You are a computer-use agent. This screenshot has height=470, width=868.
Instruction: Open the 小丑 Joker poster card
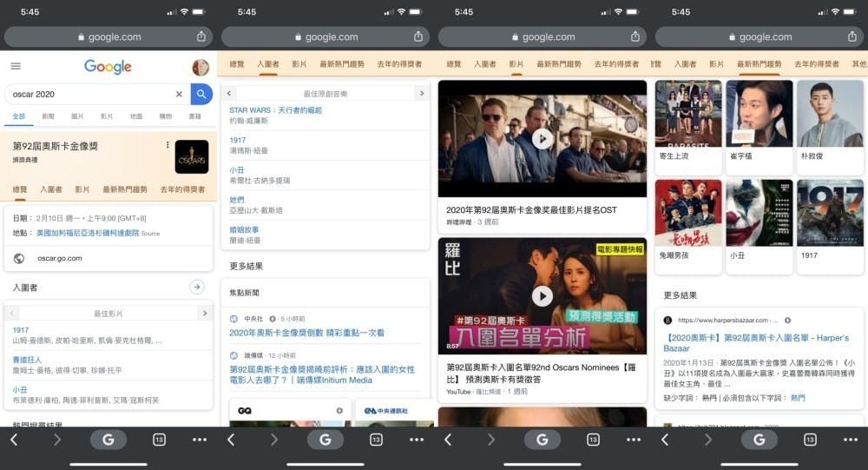click(759, 226)
